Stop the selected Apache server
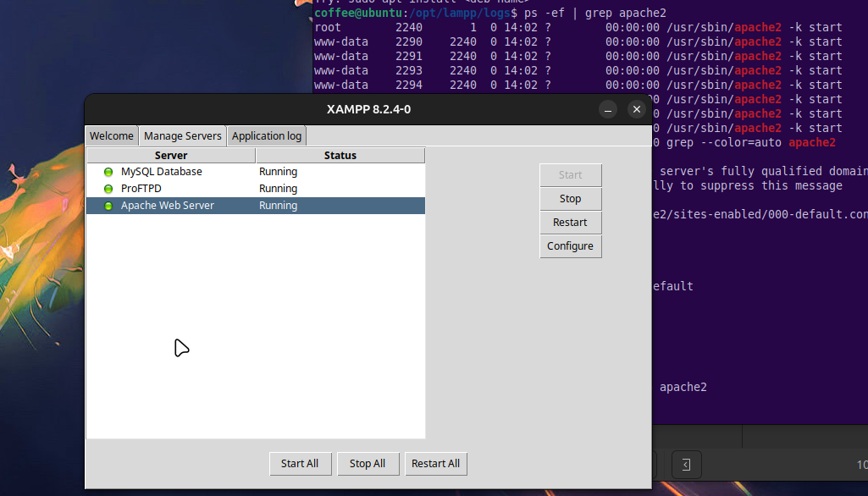The height and width of the screenshot is (496, 868). (570, 199)
